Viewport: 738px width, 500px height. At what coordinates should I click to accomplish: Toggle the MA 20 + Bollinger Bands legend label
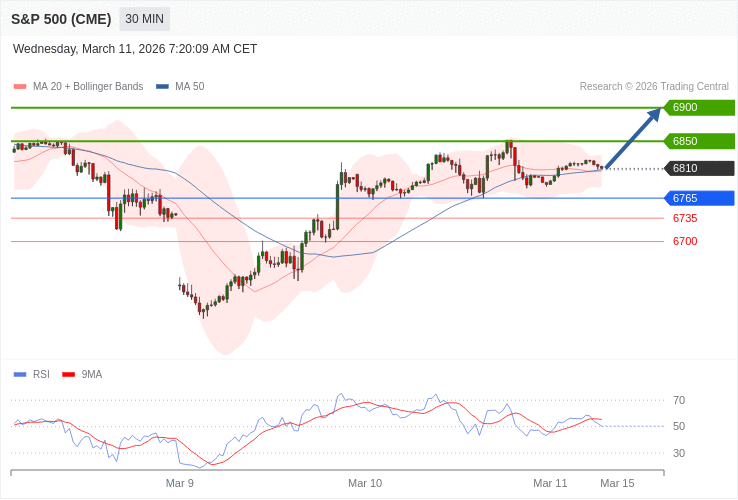pyautogui.click(x=88, y=87)
